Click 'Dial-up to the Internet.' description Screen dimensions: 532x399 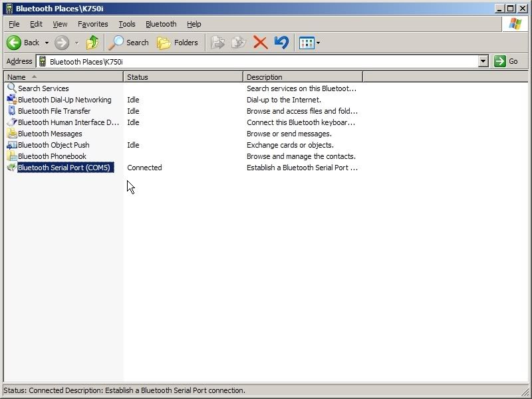pos(284,100)
